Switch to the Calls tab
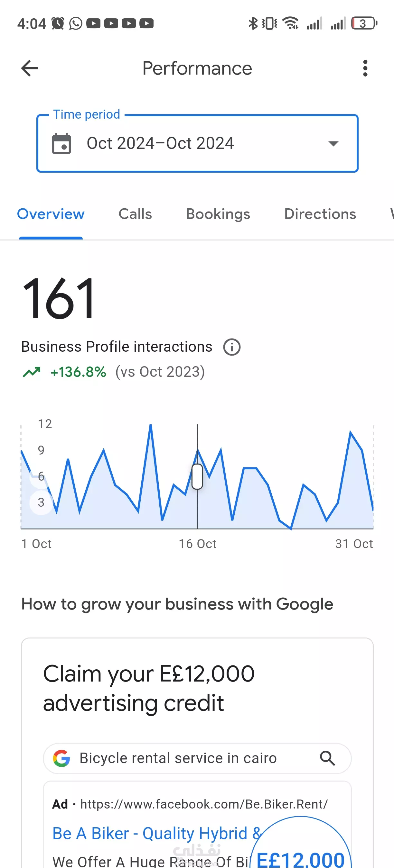Screen dimensions: 394x868 [x=135, y=214]
